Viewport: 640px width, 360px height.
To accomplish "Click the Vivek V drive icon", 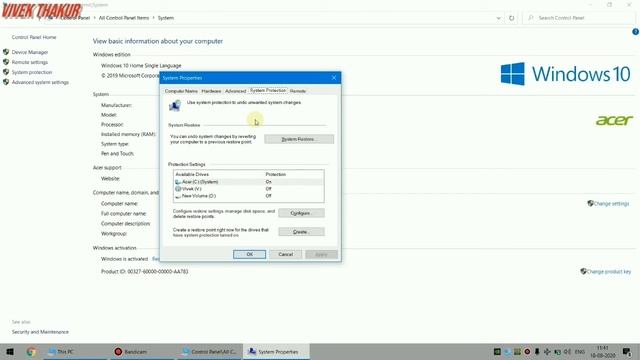I will click(x=178, y=189).
